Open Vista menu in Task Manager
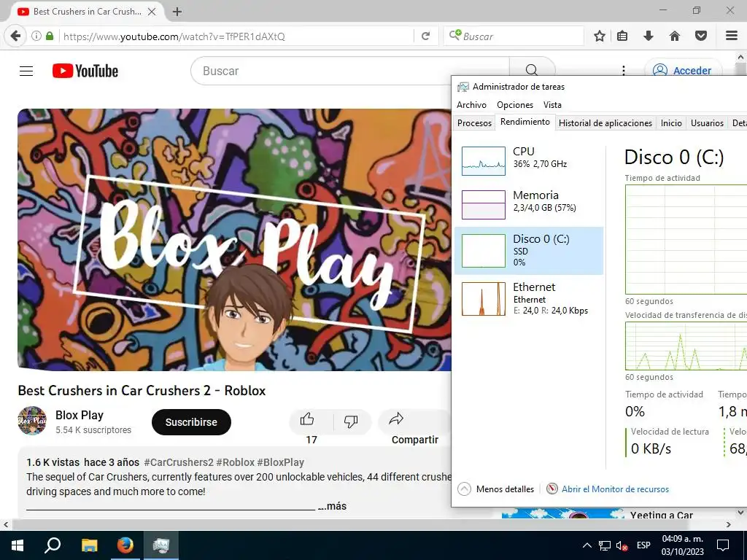The height and width of the screenshot is (560, 747). (552, 105)
